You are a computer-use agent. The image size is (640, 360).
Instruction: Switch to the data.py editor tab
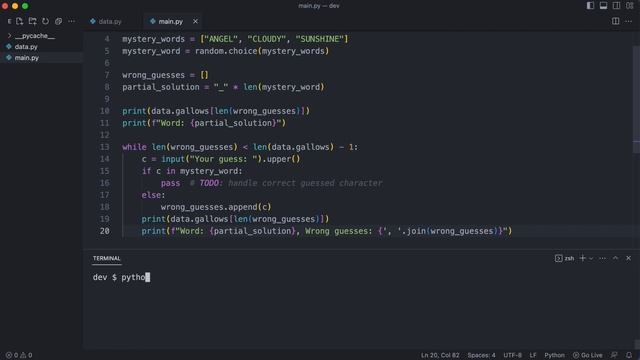coord(106,21)
